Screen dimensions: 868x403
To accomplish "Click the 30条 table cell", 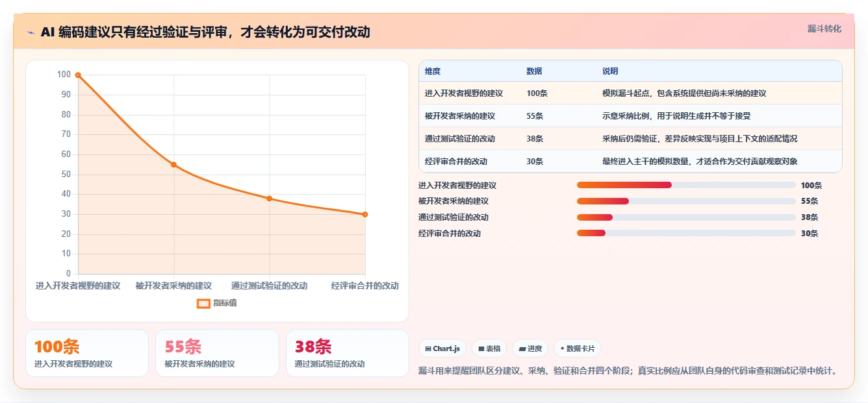I will 535,162.
